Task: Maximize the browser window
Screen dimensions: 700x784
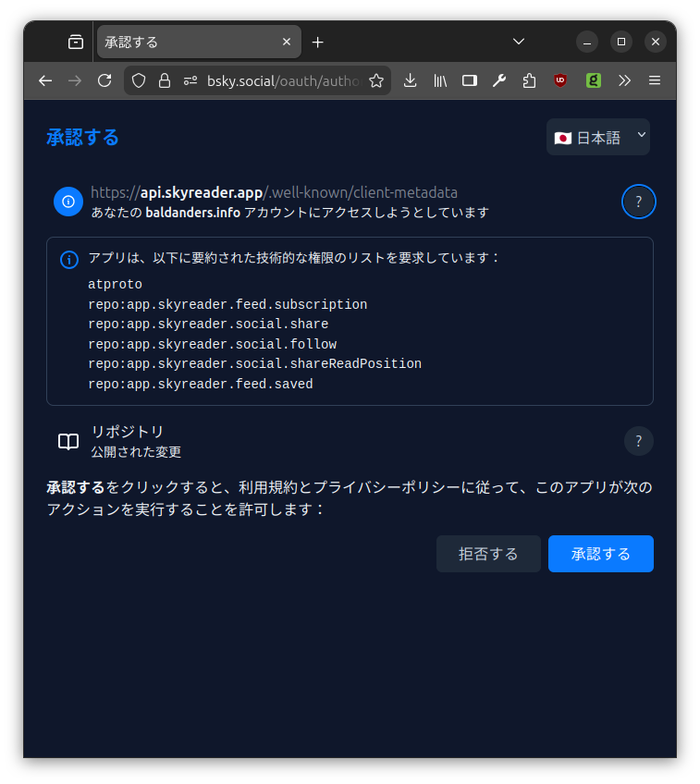Action: [621, 42]
